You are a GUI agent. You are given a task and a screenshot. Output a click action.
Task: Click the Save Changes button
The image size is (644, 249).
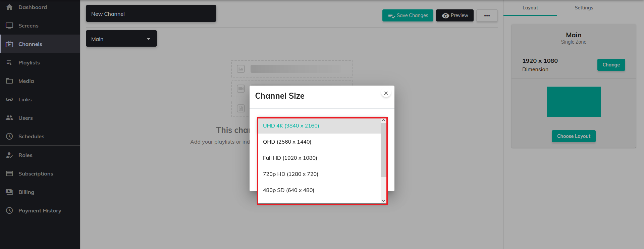[x=408, y=15]
